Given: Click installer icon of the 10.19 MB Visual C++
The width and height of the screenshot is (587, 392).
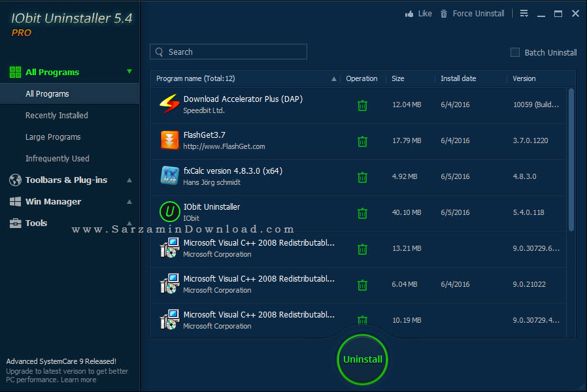Looking at the screenshot, I should click(169, 320).
